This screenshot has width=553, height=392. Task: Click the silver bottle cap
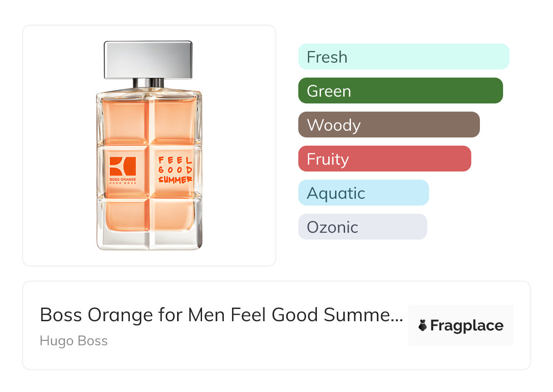point(148,59)
